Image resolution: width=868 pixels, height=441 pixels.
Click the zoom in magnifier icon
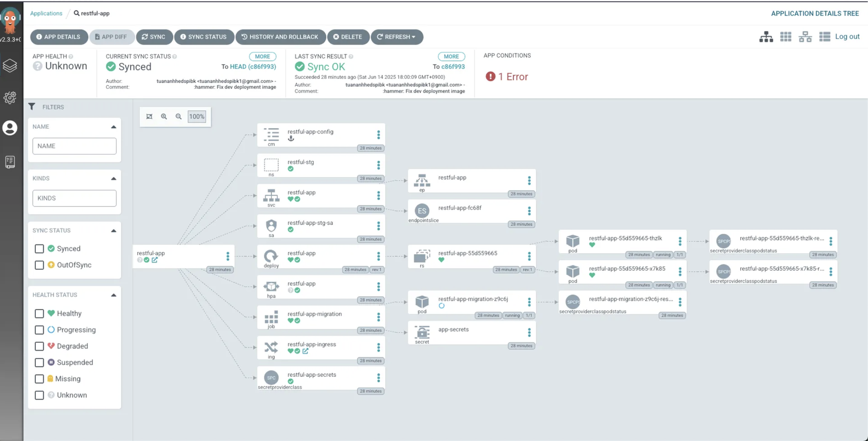point(164,117)
